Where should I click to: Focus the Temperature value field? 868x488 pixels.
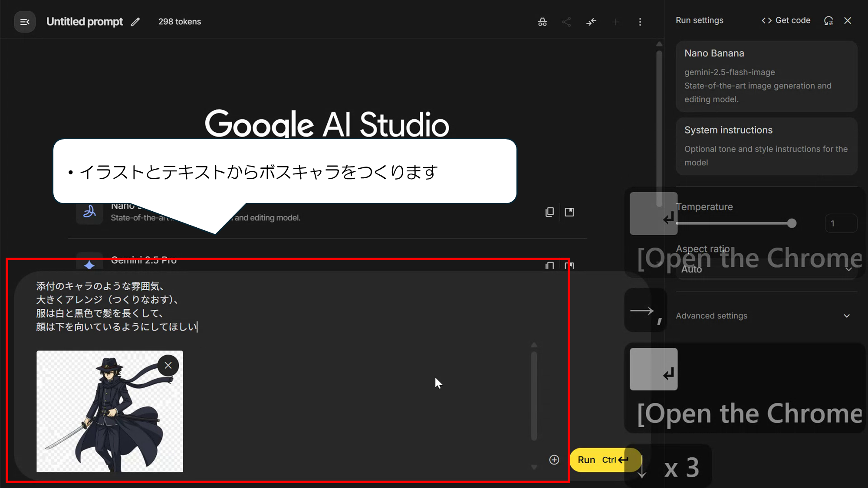pyautogui.click(x=841, y=223)
